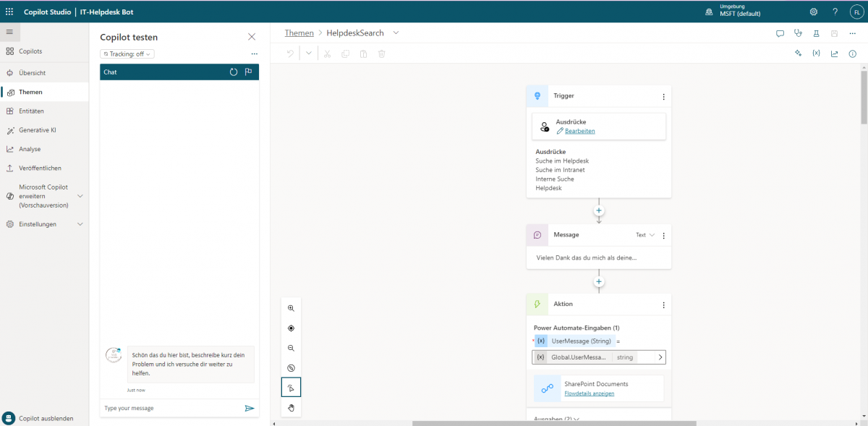Zoom out on the canvas
This screenshot has width=868, height=426.
(292, 348)
